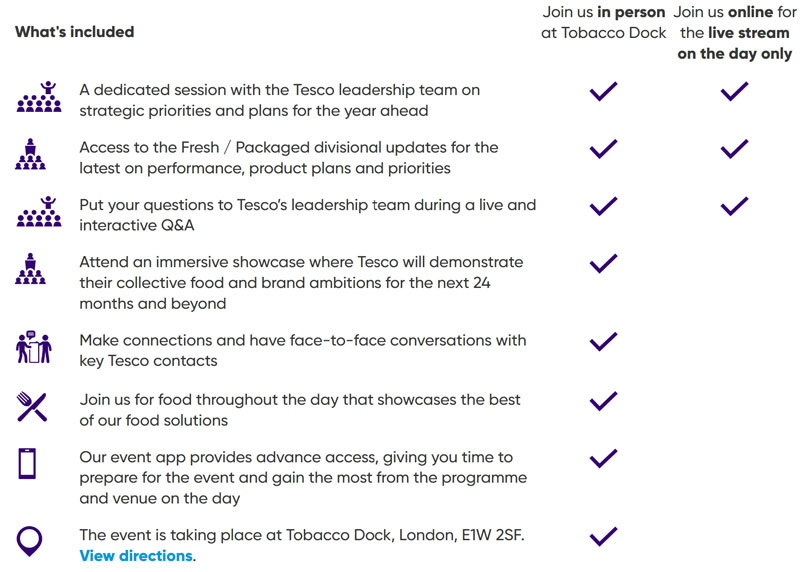
Task: Click online checkmark for leadership session row
Action: tap(734, 92)
